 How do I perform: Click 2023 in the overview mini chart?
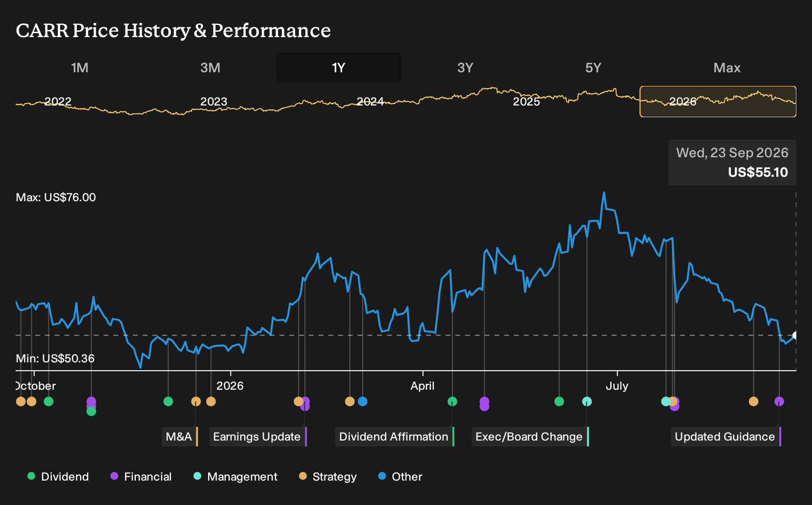click(x=214, y=102)
